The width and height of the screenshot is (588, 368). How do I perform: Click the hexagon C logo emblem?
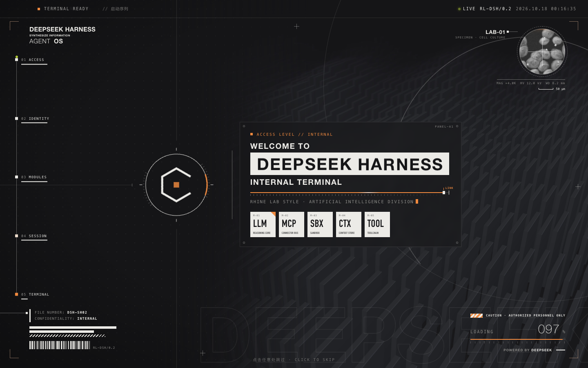[x=176, y=185]
